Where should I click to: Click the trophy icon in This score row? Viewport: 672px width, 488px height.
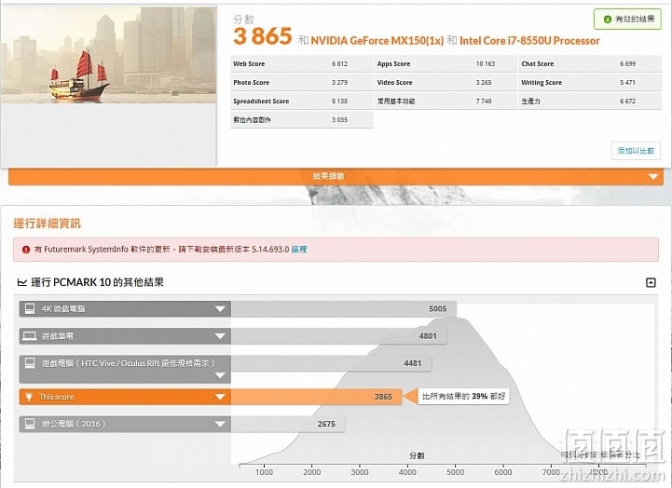[29, 397]
